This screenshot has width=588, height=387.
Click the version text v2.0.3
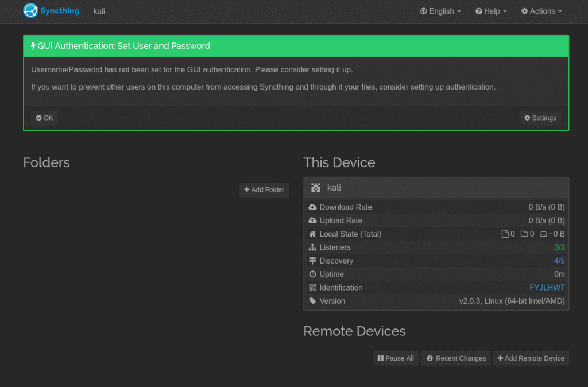pos(512,301)
